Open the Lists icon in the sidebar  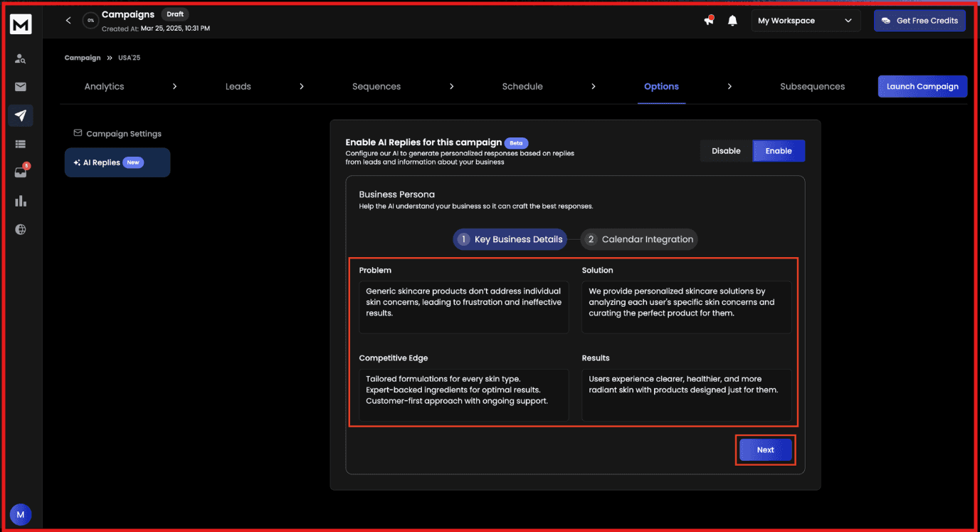click(x=21, y=143)
